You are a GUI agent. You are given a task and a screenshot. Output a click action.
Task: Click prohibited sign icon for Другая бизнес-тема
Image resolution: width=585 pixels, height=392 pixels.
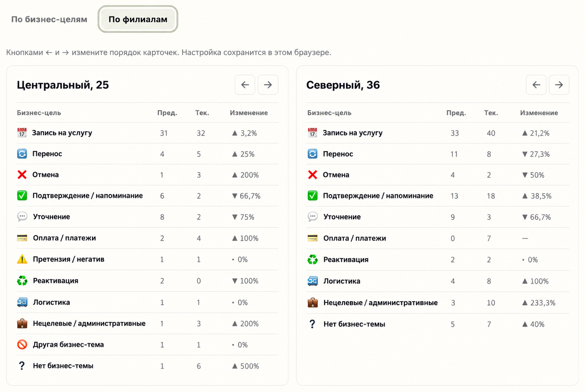(22, 345)
